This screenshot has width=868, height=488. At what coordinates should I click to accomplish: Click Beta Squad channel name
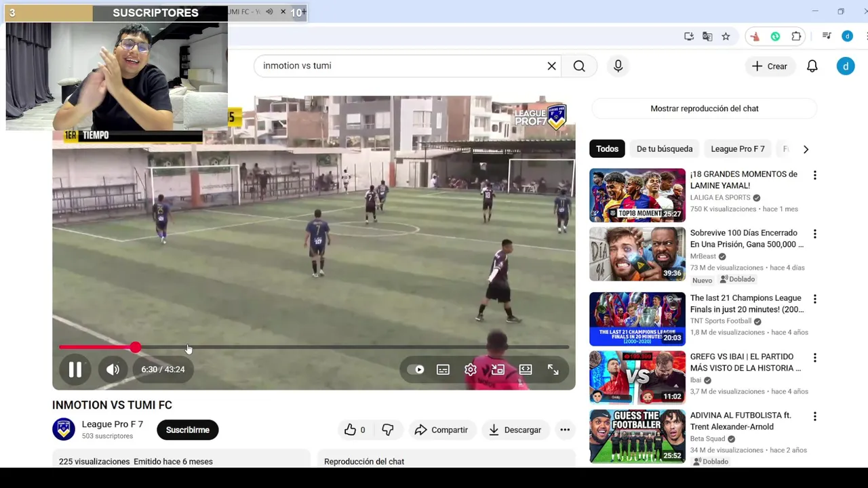coord(708,439)
